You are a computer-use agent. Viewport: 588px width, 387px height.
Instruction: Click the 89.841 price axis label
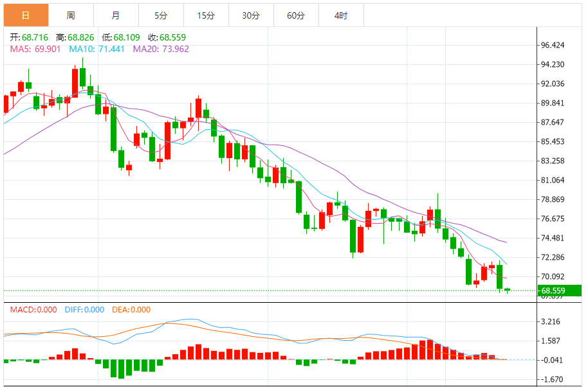553,103
